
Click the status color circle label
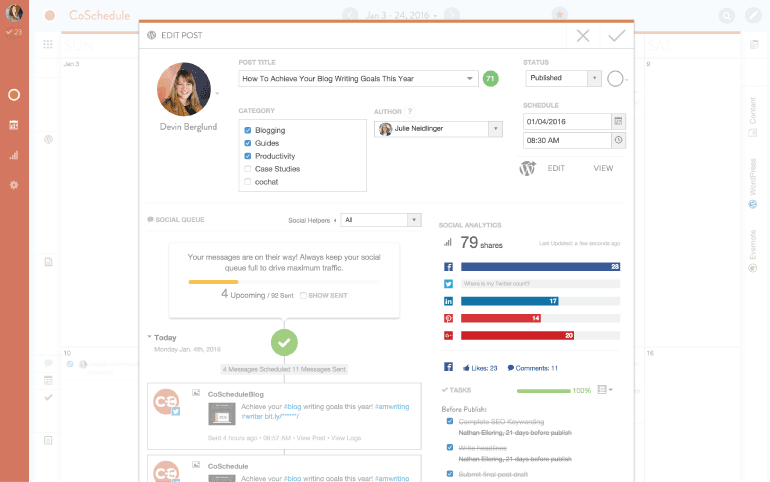(x=615, y=79)
